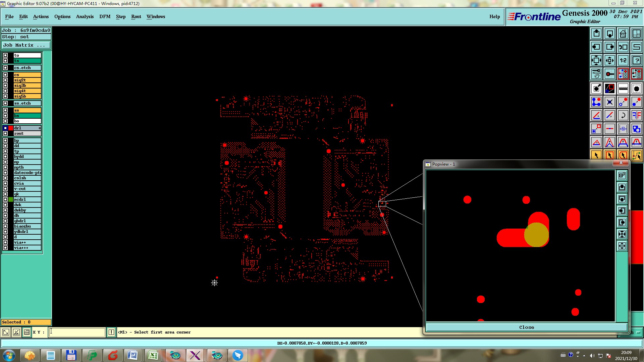Click the mirror F flip icon
Screen dimensions: 644x362
(636, 115)
